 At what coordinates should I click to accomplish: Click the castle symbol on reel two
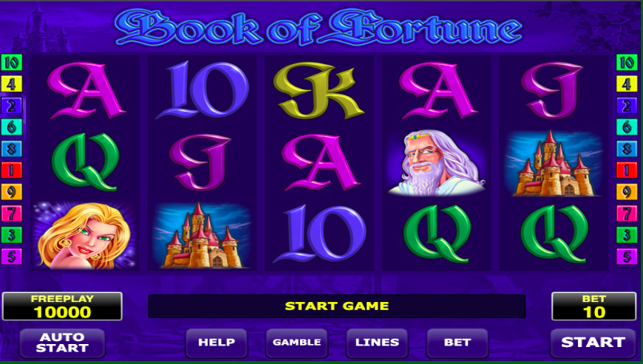[202, 235]
